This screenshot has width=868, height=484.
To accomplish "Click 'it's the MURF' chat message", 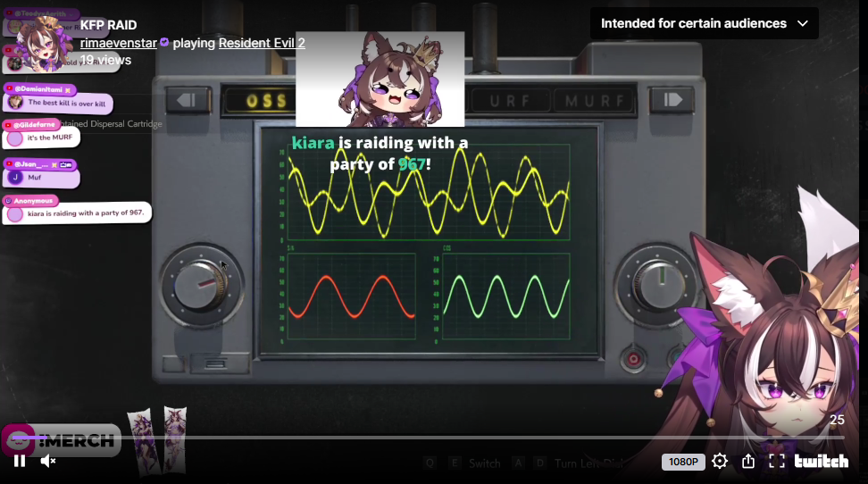I will [41, 138].
